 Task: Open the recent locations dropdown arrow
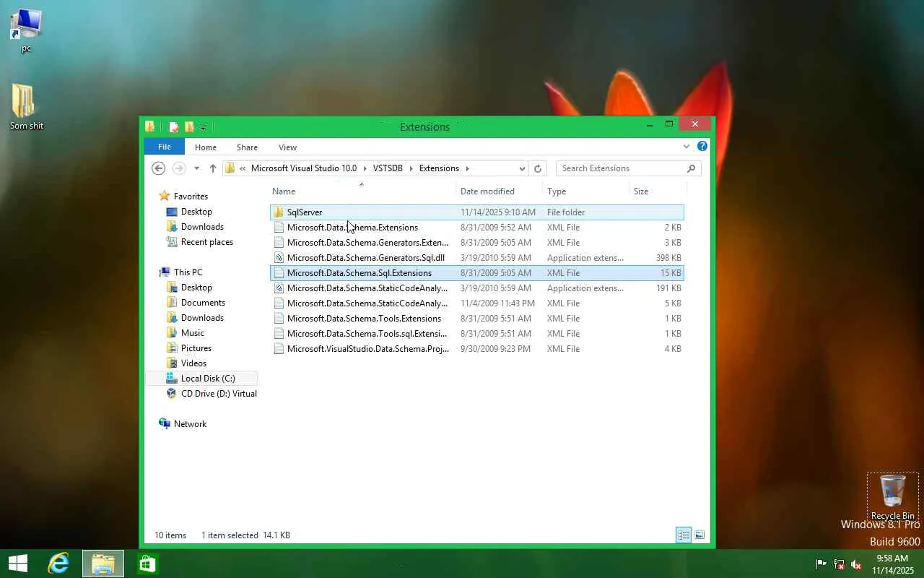tap(196, 168)
